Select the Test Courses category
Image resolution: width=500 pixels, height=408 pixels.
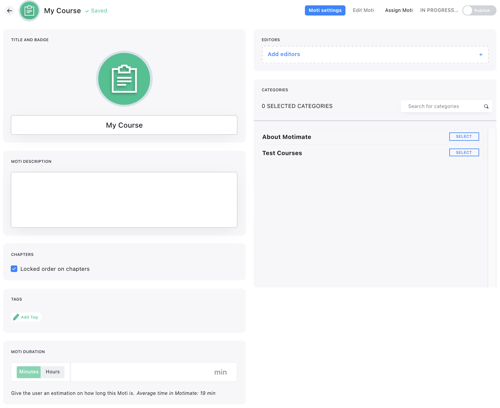[464, 152]
